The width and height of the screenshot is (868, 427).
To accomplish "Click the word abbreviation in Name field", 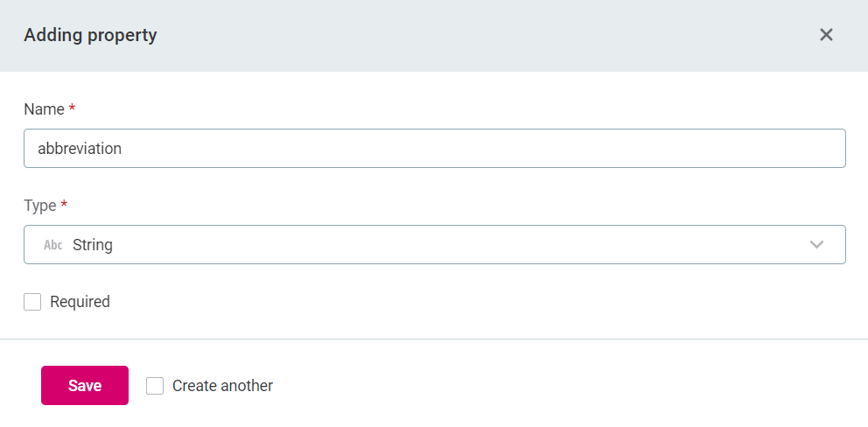I will [80, 149].
